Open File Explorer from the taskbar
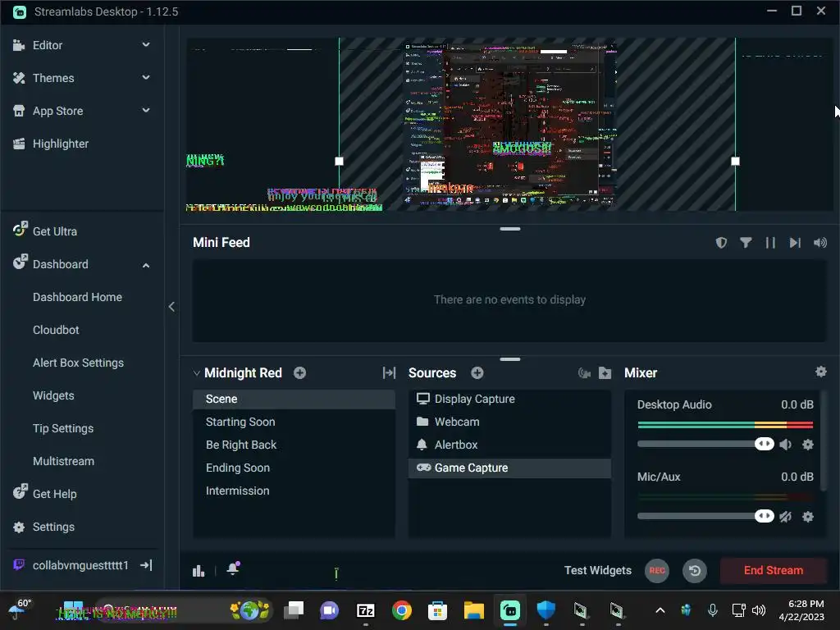Viewport: 840px width, 630px height. coord(473,610)
